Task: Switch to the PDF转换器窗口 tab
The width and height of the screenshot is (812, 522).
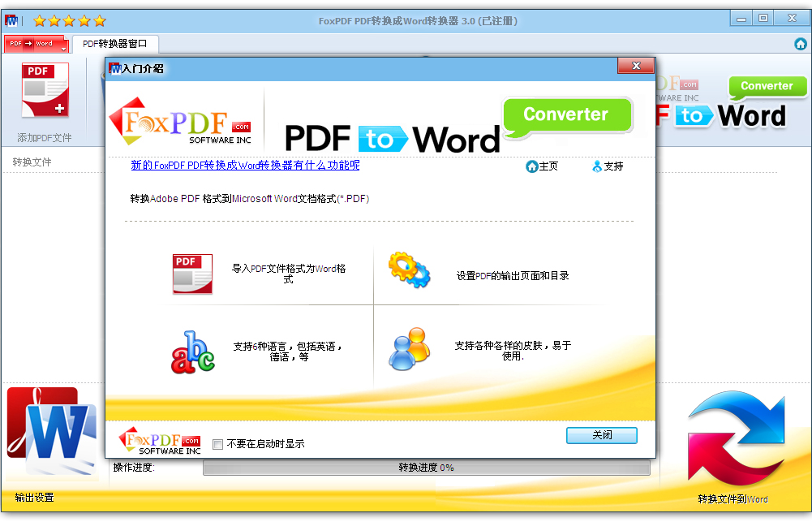Action: pyautogui.click(x=115, y=44)
